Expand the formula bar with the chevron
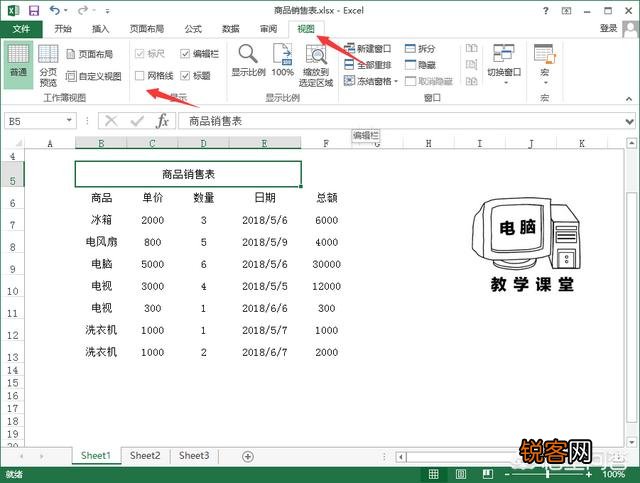 point(629,122)
